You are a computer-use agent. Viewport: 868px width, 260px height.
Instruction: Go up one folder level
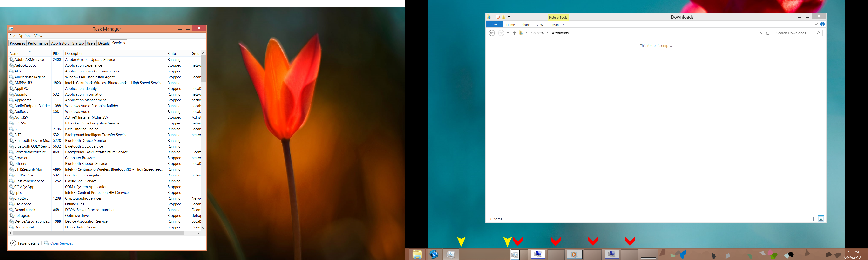click(x=514, y=33)
